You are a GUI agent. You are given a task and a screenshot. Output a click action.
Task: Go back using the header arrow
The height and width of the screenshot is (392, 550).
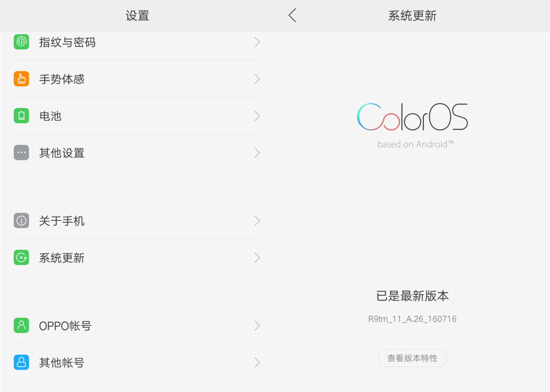coord(292,16)
